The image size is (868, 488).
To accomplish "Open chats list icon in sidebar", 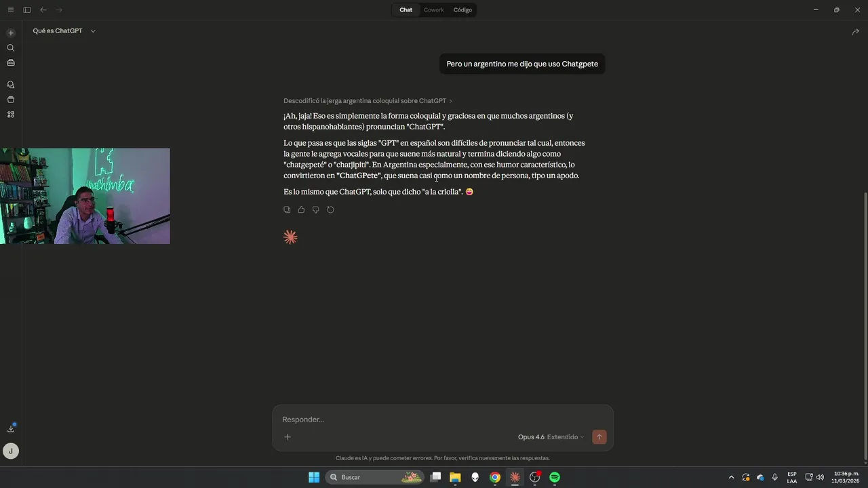I will [10, 85].
